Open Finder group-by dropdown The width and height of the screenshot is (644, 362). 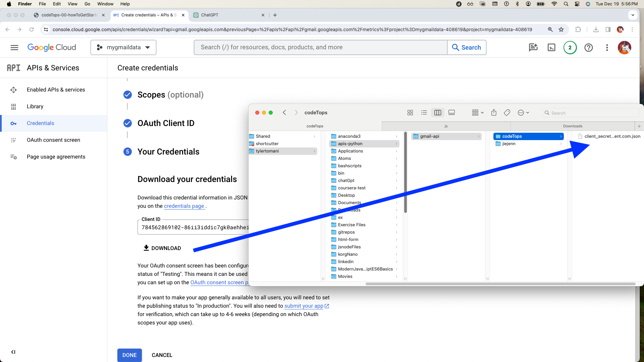tap(478, 113)
